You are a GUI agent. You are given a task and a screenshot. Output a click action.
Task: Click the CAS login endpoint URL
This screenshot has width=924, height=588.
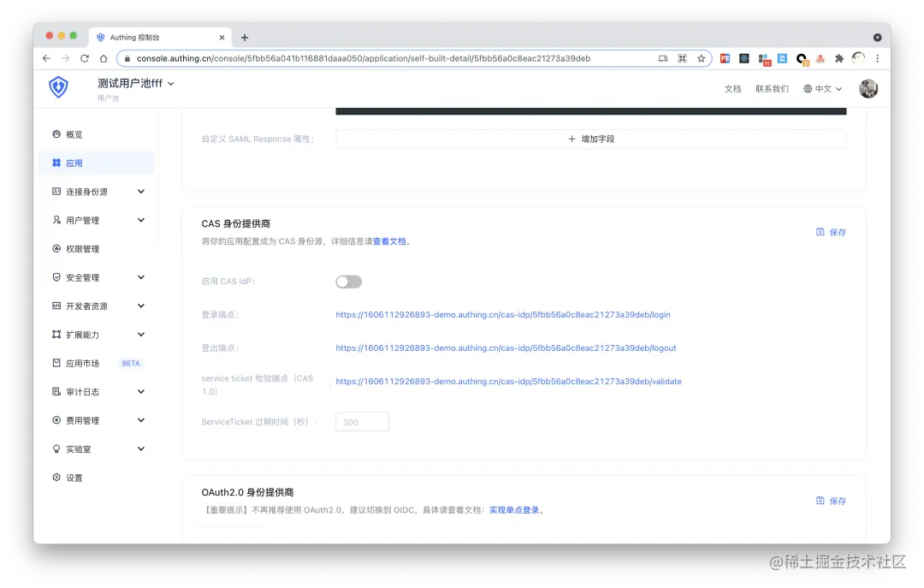pyautogui.click(x=503, y=315)
